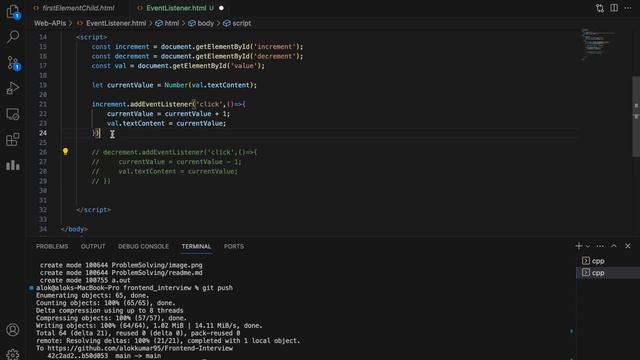The image size is (640, 360).
Task: Select the TERMINAL panel tab
Action: click(x=196, y=247)
